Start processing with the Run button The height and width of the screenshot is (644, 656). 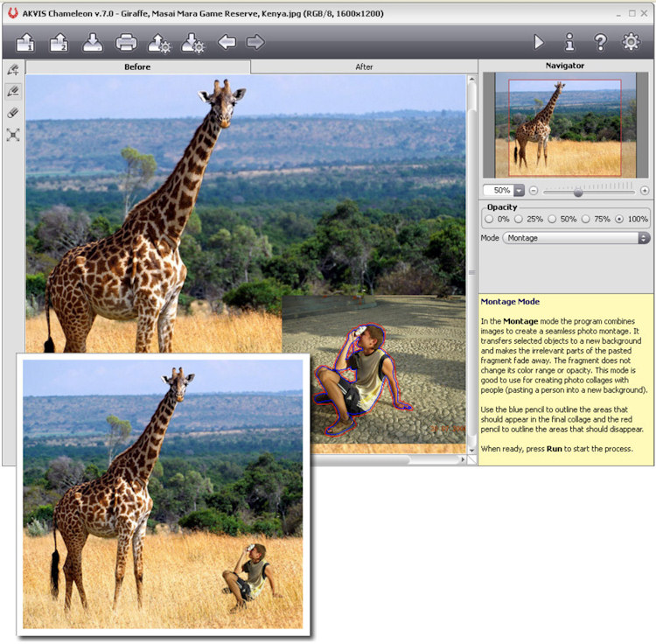[538, 42]
